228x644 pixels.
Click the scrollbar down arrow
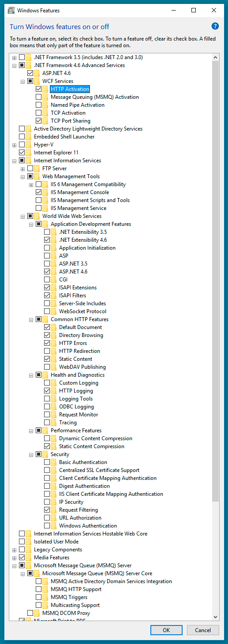click(216, 617)
